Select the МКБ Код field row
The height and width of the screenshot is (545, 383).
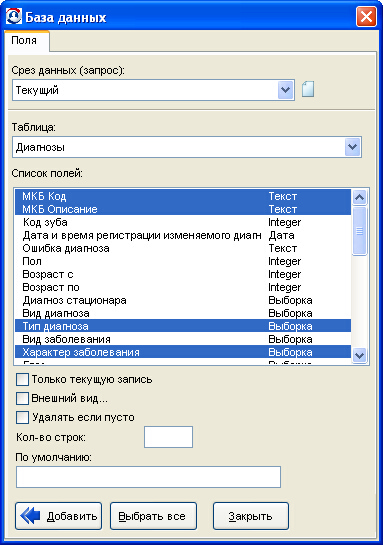[x=183, y=196]
